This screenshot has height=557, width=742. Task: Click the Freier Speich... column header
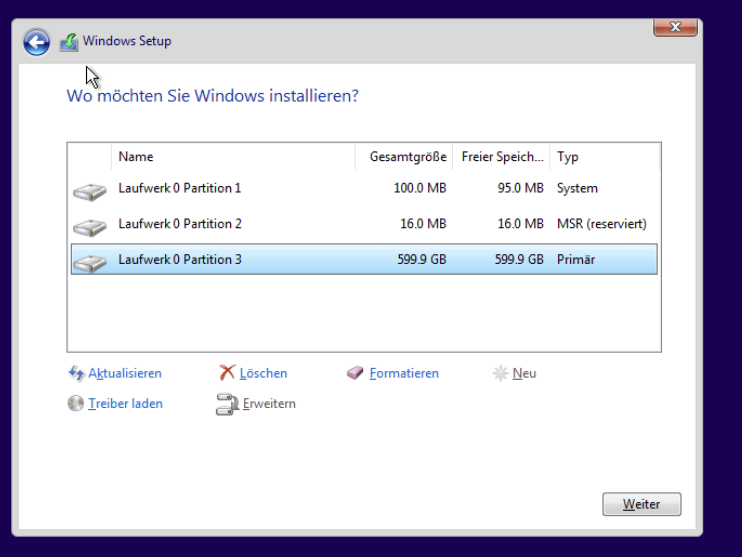[502, 157]
